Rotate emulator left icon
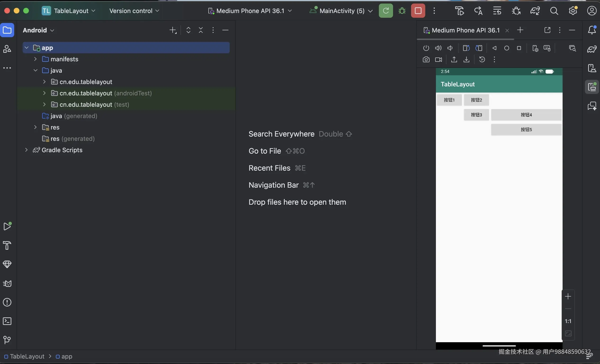The image size is (600, 364). click(x=466, y=48)
